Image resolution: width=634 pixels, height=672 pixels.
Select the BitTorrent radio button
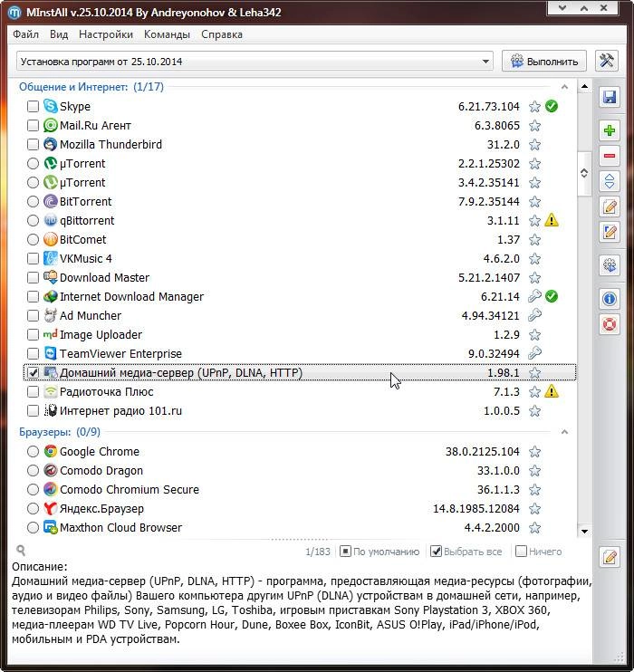[x=33, y=201]
